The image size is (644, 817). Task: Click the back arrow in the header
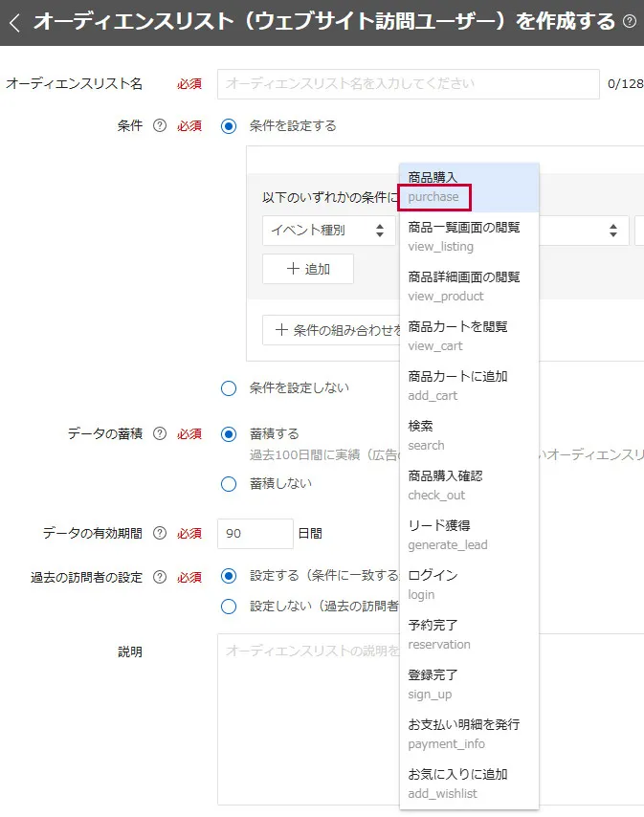[x=13, y=22]
